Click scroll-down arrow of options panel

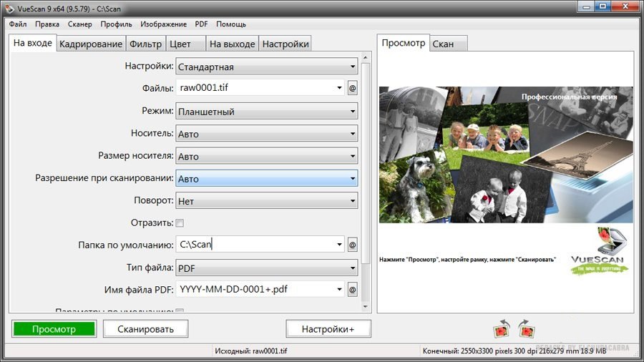point(366,307)
